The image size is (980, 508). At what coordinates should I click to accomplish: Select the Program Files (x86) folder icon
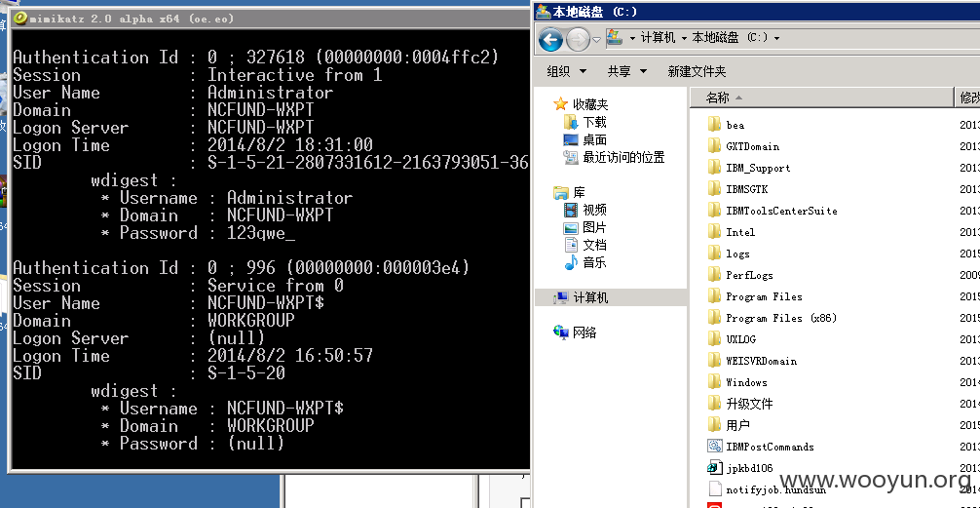tap(715, 317)
